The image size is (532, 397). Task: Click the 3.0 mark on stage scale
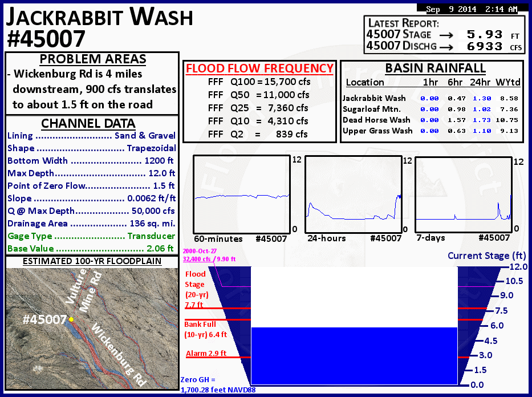click(485, 355)
